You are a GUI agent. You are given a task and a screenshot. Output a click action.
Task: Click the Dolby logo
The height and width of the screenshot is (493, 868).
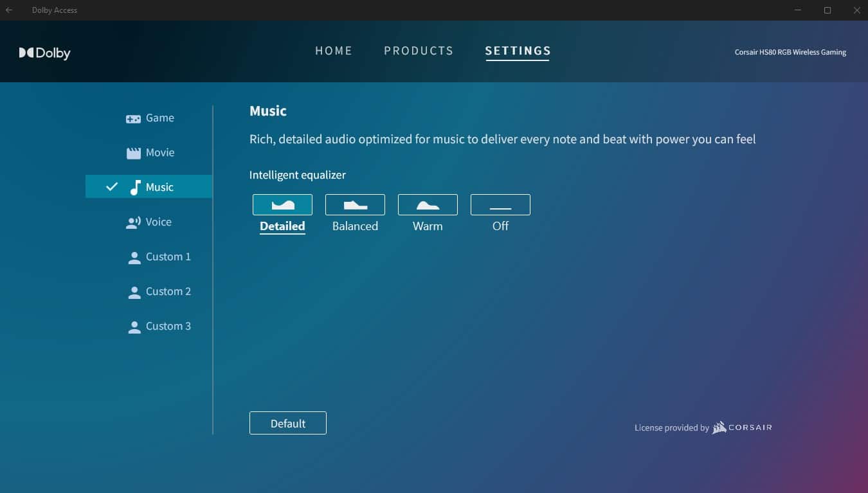(44, 53)
